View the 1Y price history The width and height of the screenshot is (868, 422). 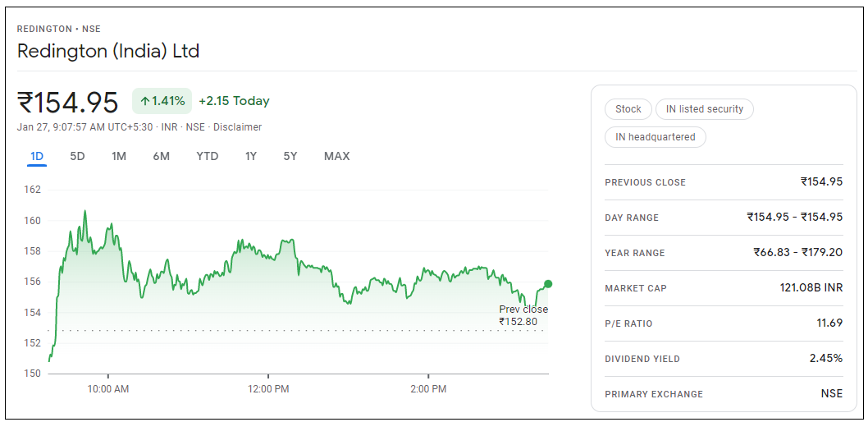(x=251, y=156)
